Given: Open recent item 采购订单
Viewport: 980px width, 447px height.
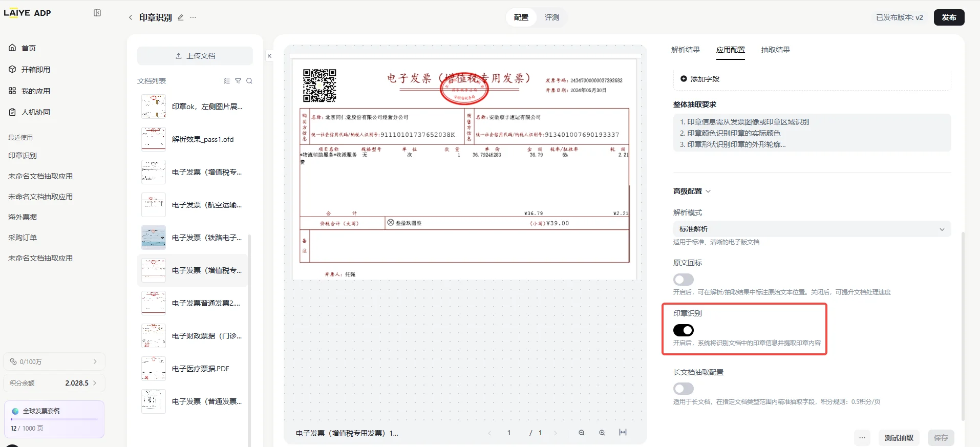Looking at the screenshot, I should point(23,238).
